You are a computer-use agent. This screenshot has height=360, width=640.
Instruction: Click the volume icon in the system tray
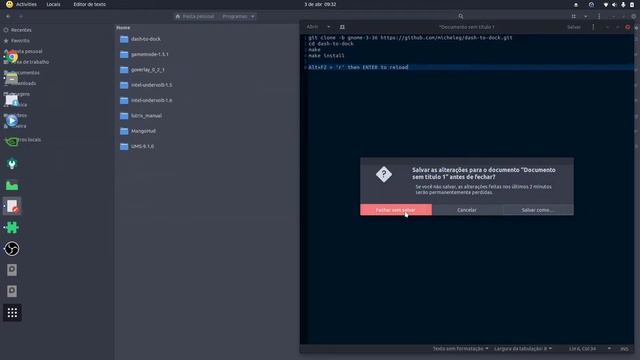(614, 4)
